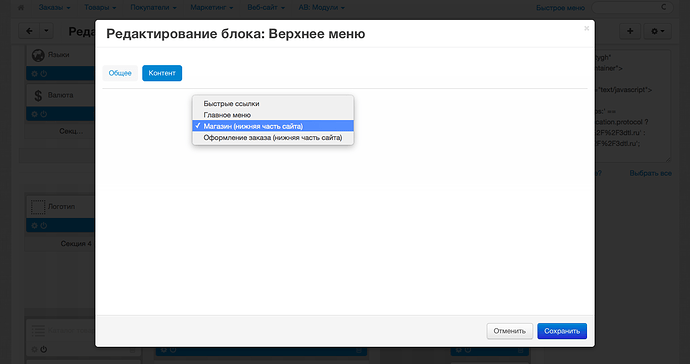
Task: Open settings gear of the Логотип block
Action: coord(34,225)
